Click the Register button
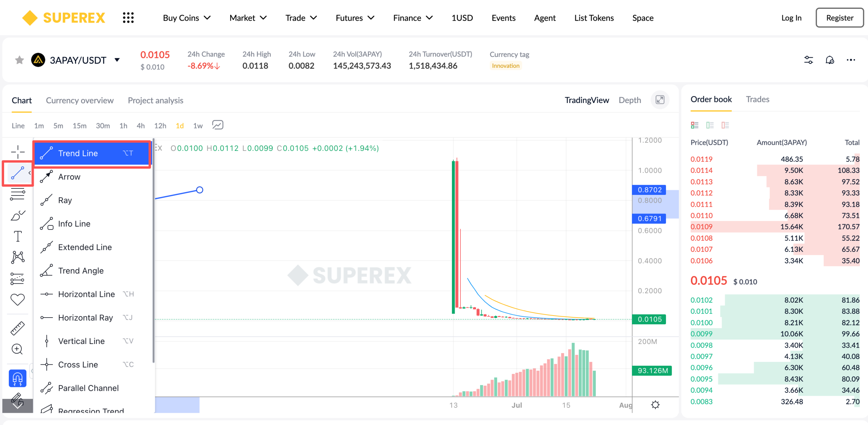 pyautogui.click(x=839, y=18)
